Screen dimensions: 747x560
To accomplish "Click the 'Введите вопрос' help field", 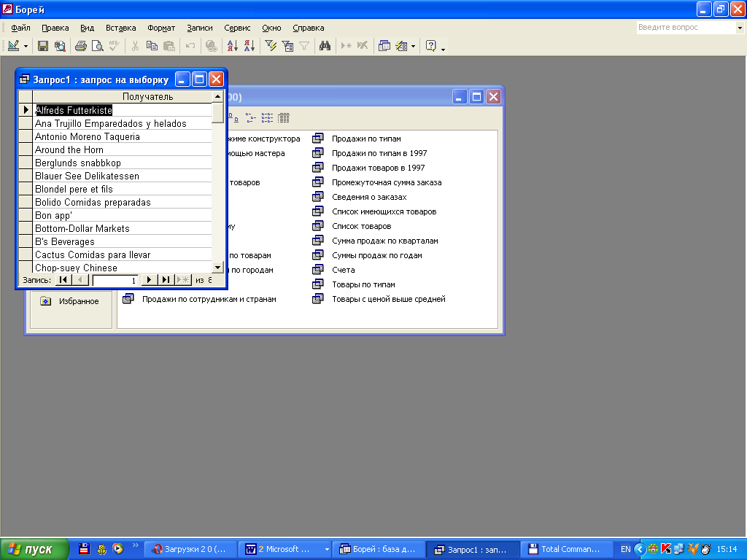I will pos(686,28).
